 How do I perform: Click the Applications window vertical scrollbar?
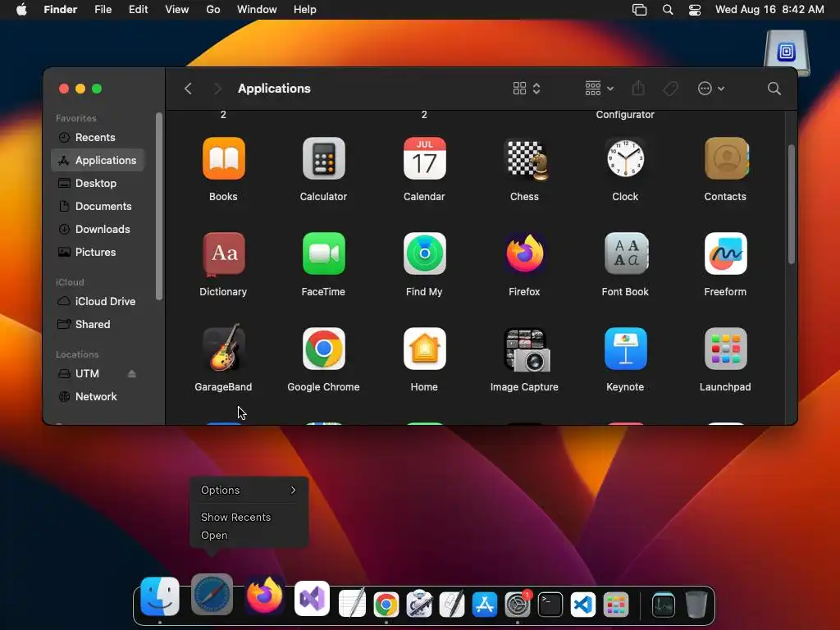(792, 204)
